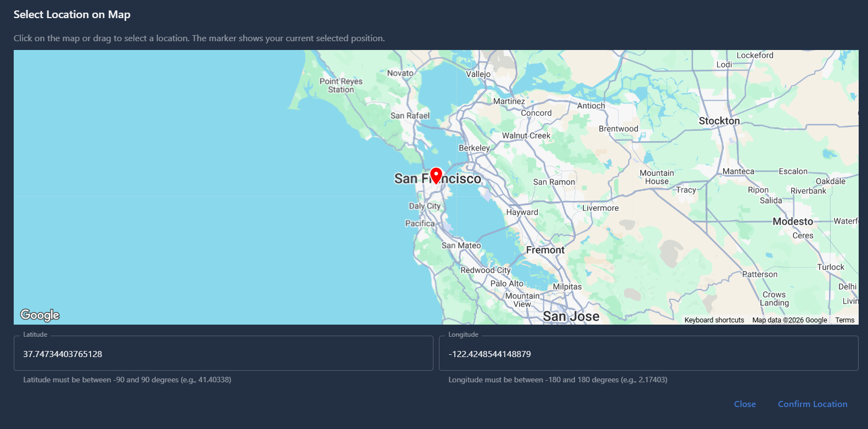The image size is (868, 429).
Task: Select Fremont on the map
Action: point(545,250)
